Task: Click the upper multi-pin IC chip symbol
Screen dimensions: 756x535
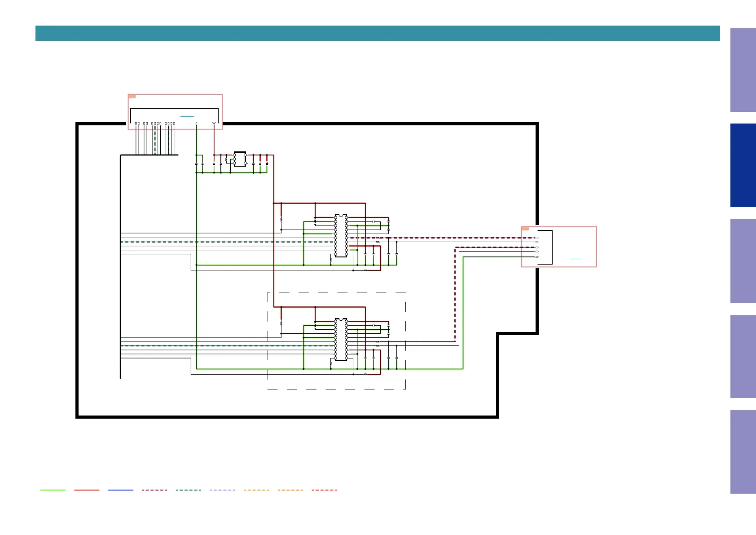Action: click(x=341, y=236)
